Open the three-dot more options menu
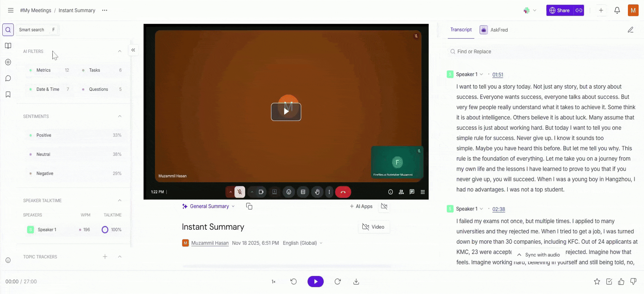Viewport: 644px width, 294px height. click(105, 10)
